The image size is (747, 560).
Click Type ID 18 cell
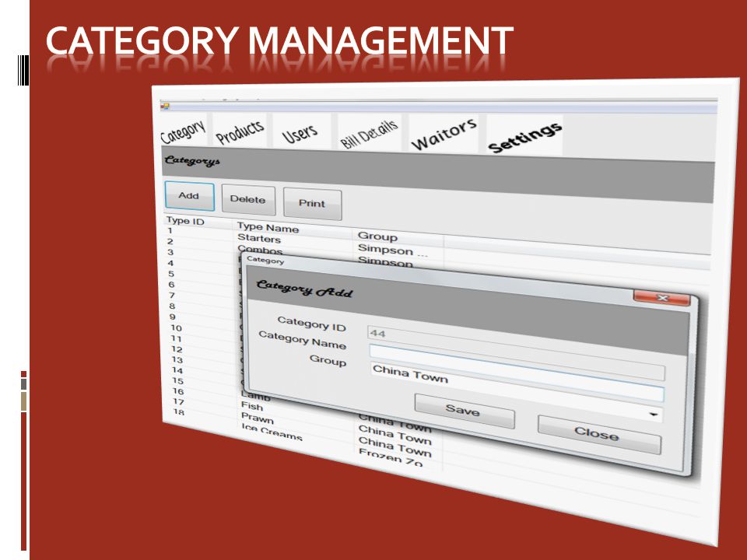(x=179, y=412)
